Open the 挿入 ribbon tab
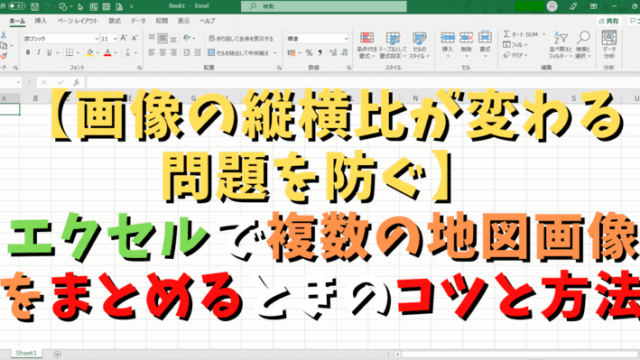 (40, 21)
